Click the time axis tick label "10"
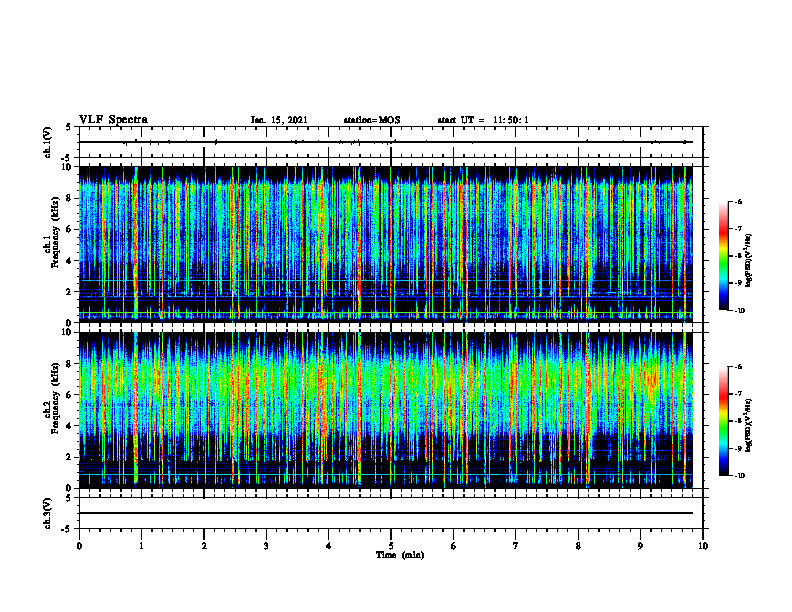792x612 pixels. click(703, 546)
